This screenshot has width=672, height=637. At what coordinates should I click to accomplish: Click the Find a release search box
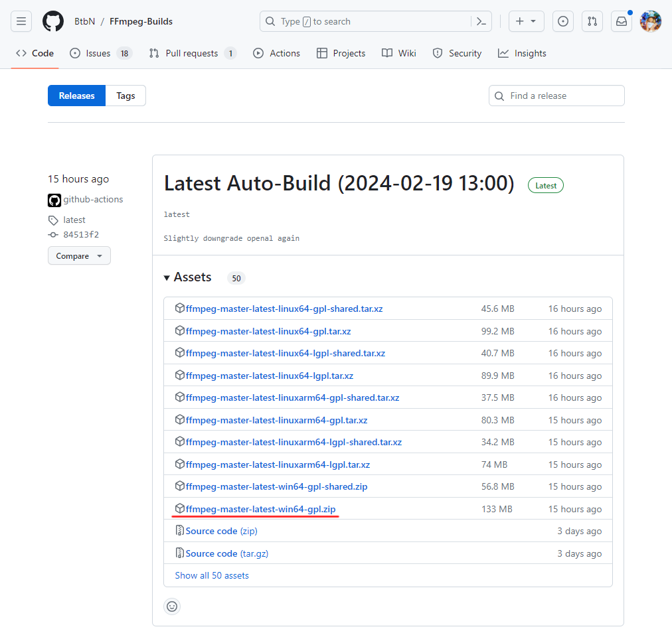point(556,96)
